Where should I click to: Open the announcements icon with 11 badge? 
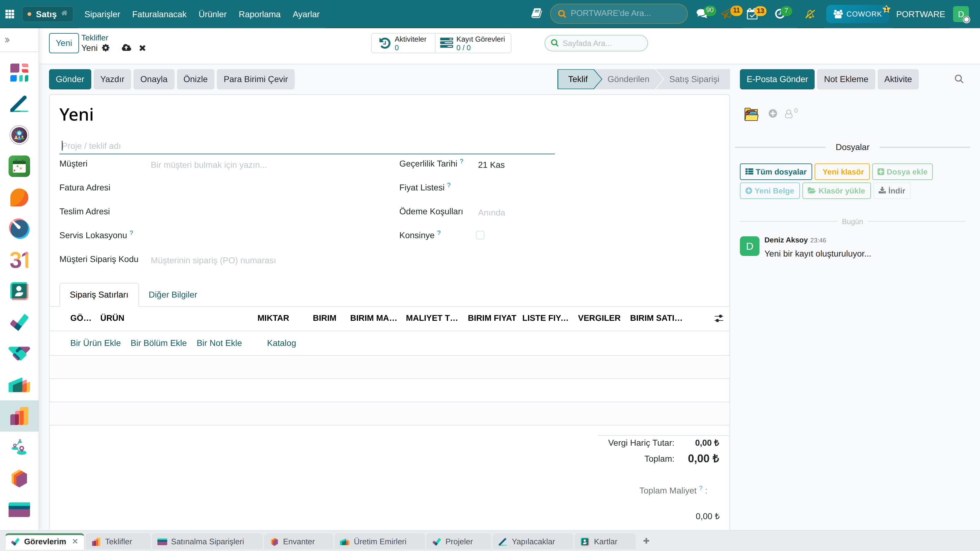[x=727, y=14]
